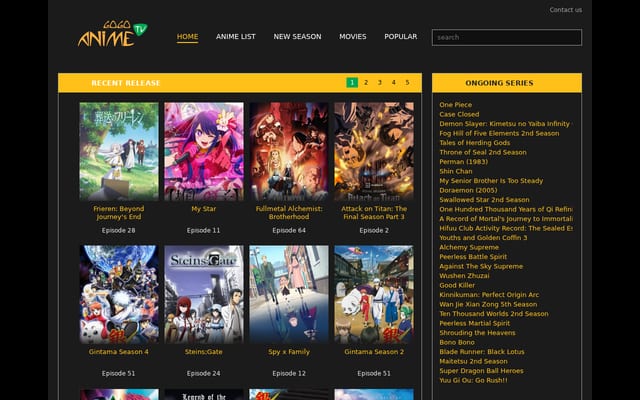Click the My Star title link
The image size is (640, 400).
point(204,209)
